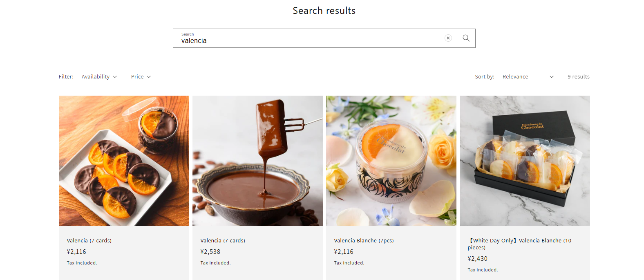Expand the Availability filter dropdown
Image resolution: width=644 pixels, height=280 pixels.
pyautogui.click(x=99, y=77)
